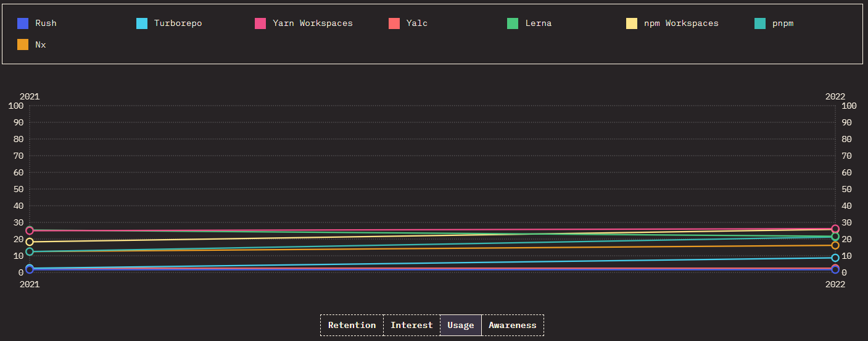Select the Yarn Workspaces legend label
This screenshot has width=868, height=341.
click(x=313, y=23)
